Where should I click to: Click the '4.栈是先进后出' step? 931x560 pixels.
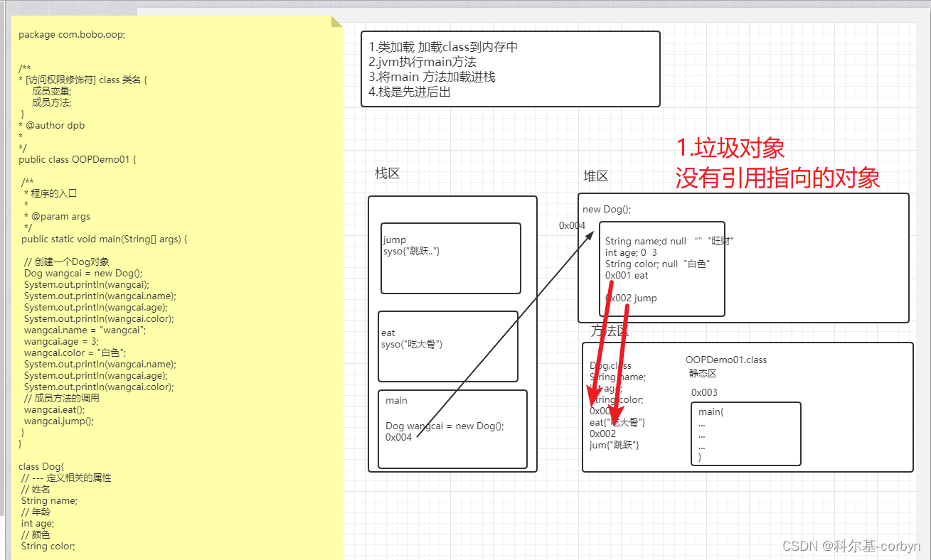[x=410, y=92]
